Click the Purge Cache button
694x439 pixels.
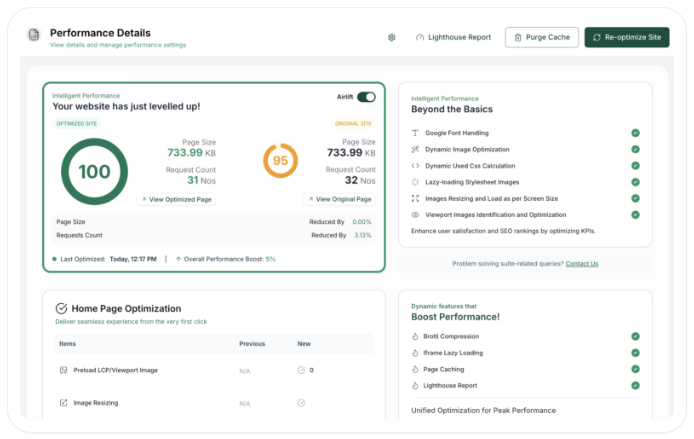(x=542, y=38)
